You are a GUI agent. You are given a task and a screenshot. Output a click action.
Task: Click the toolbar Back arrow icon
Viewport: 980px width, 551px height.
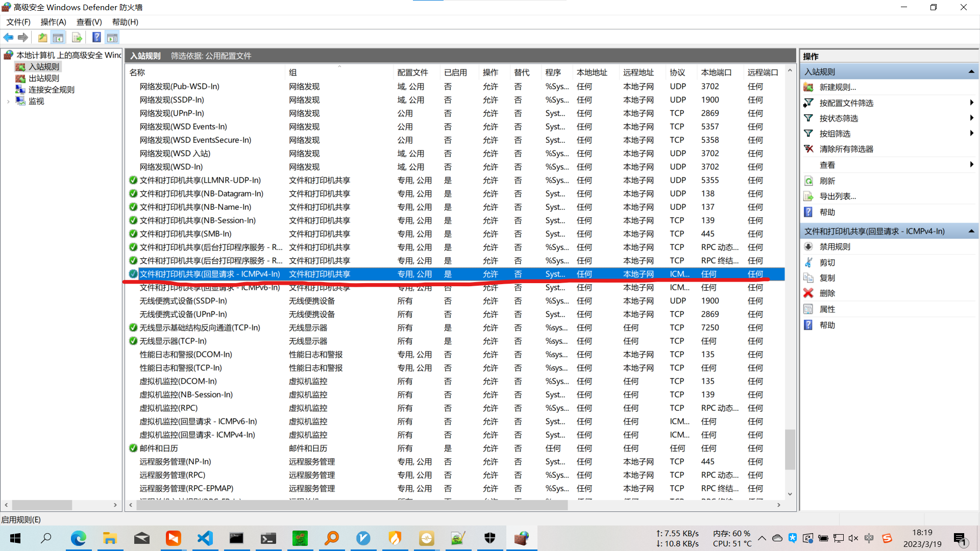click(x=8, y=37)
